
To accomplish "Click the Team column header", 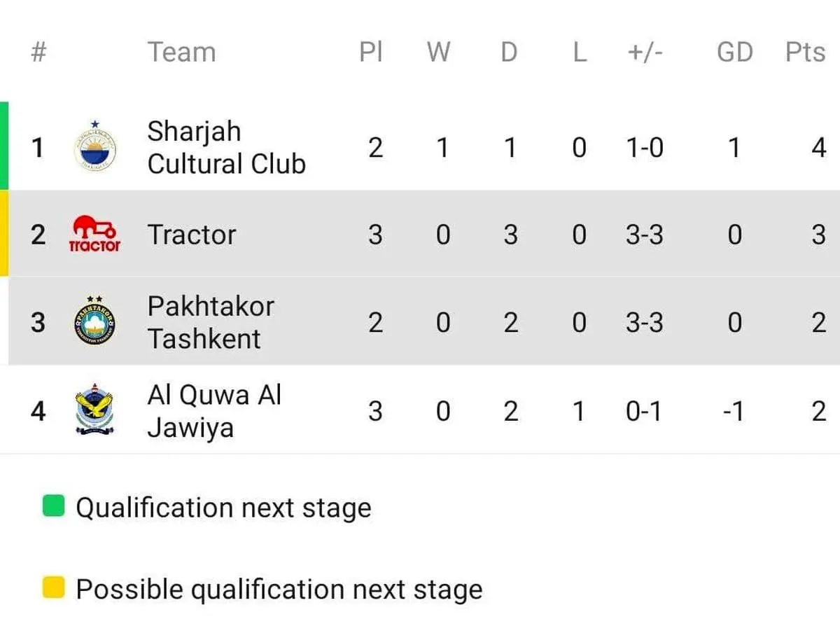I will 181,52.
